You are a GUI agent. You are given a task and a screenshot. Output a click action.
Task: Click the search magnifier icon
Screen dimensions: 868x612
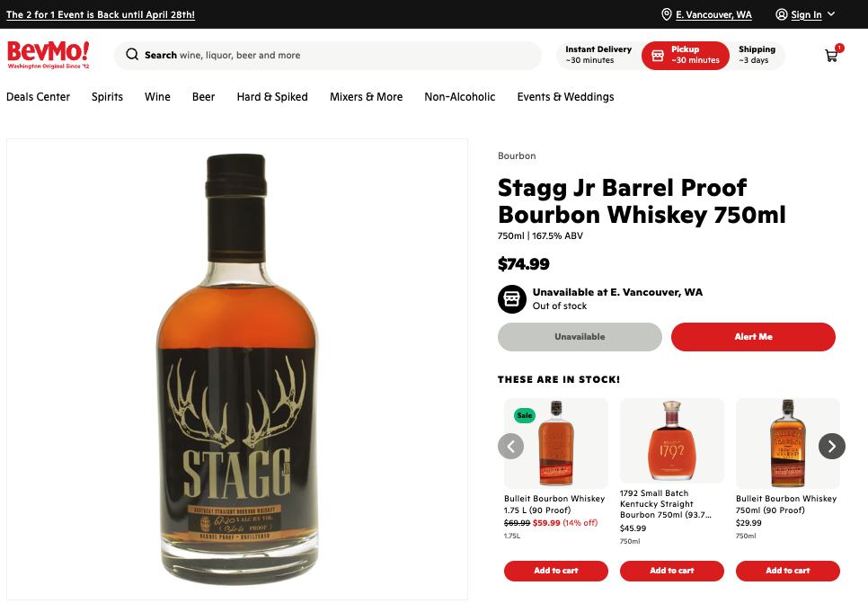click(132, 55)
